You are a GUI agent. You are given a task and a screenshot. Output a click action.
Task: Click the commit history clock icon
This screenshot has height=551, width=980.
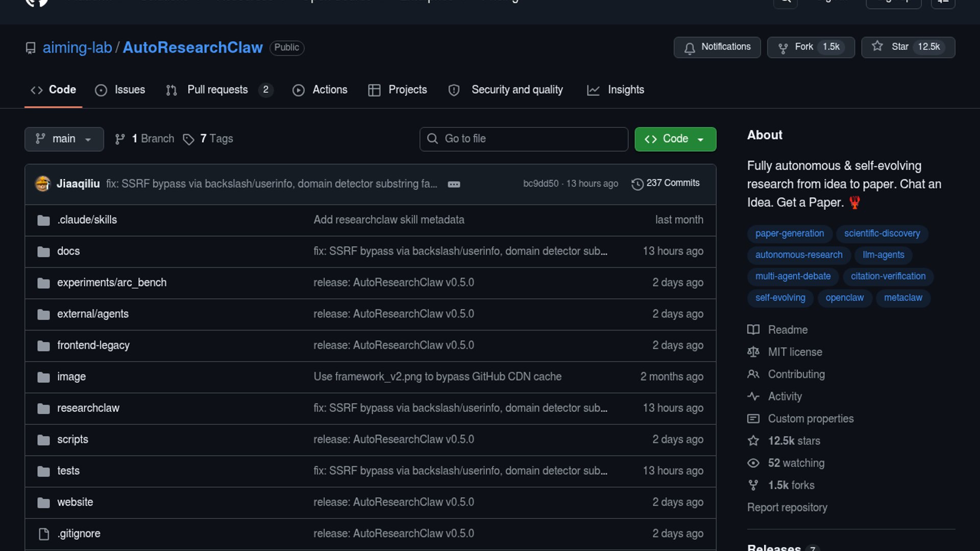tap(637, 184)
